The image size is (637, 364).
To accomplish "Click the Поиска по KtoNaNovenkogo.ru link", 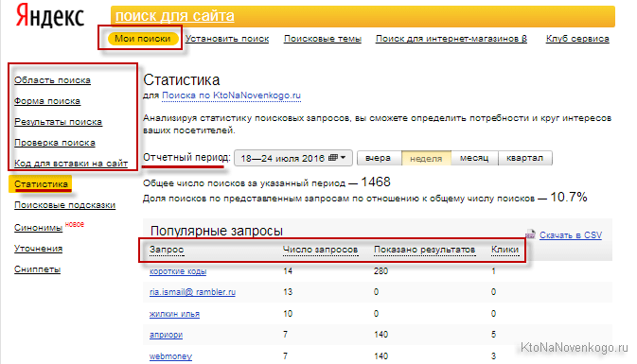I will pos(231,95).
